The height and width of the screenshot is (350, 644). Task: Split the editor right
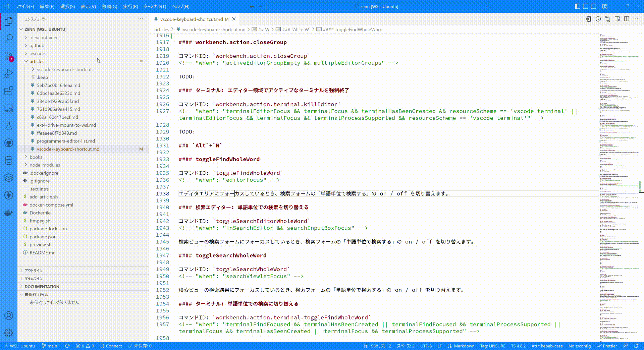[x=627, y=19]
